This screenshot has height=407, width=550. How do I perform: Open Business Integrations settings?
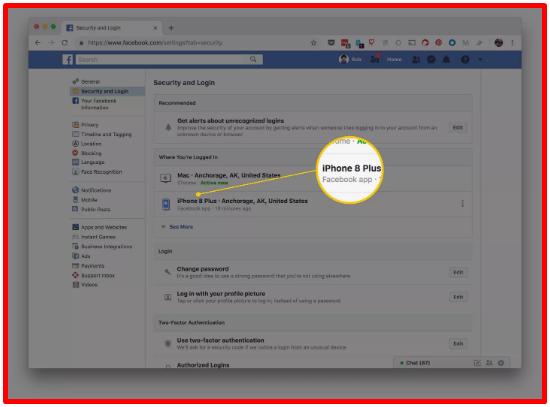(x=102, y=246)
